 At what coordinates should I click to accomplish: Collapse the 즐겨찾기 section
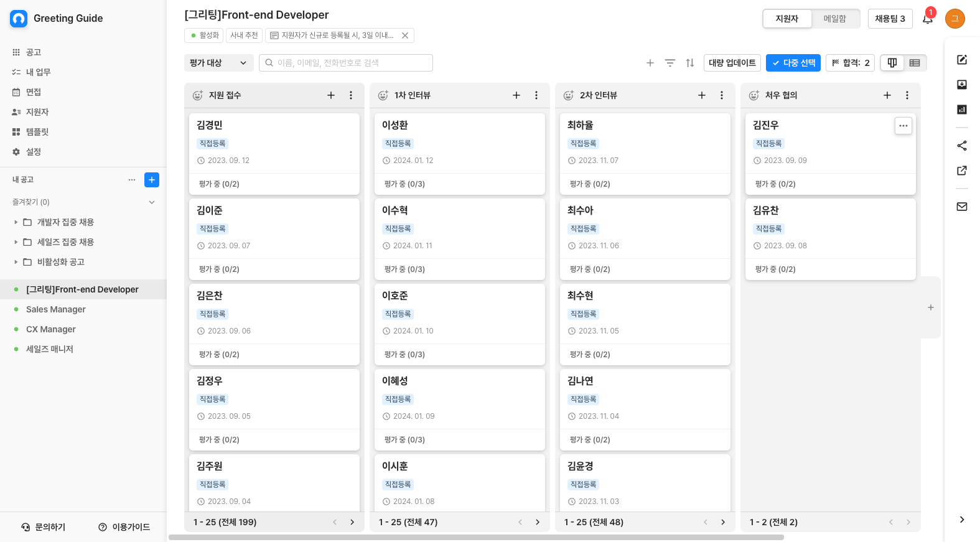[x=152, y=202]
